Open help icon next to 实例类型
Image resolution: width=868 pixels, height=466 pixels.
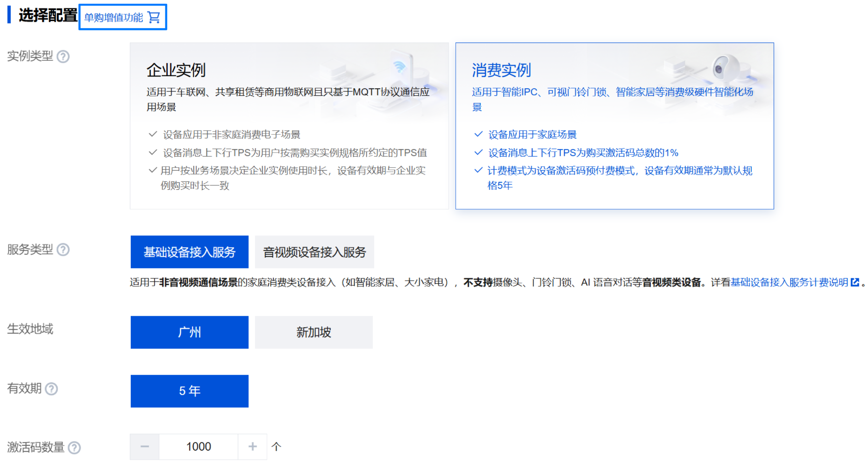tap(63, 57)
